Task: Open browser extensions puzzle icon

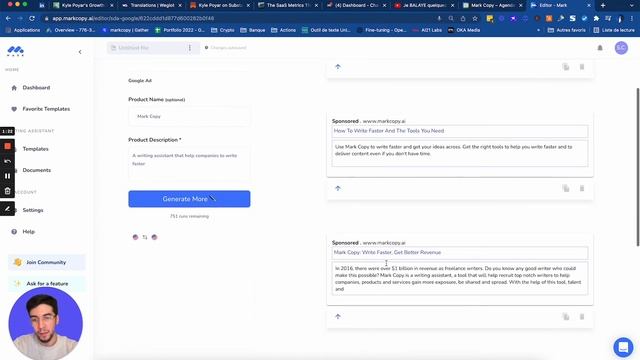Action: click(x=596, y=18)
